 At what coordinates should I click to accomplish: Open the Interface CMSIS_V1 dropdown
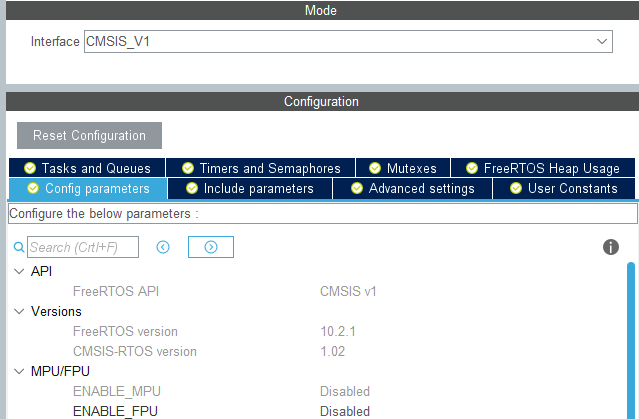[348, 42]
